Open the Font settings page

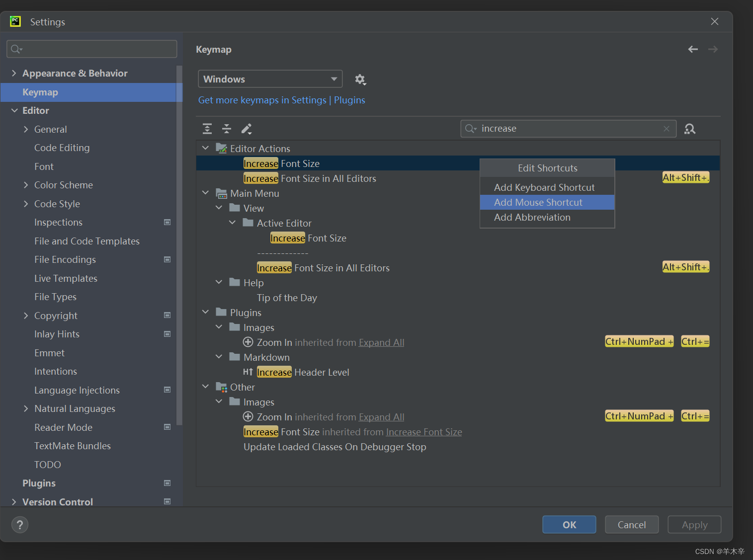(x=44, y=166)
